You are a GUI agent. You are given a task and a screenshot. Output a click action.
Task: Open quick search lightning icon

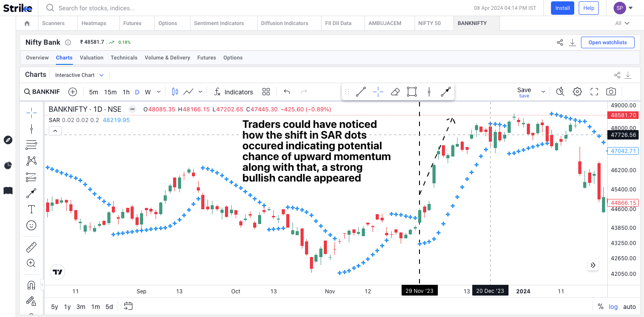pyautogui.click(x=560, y=92)
